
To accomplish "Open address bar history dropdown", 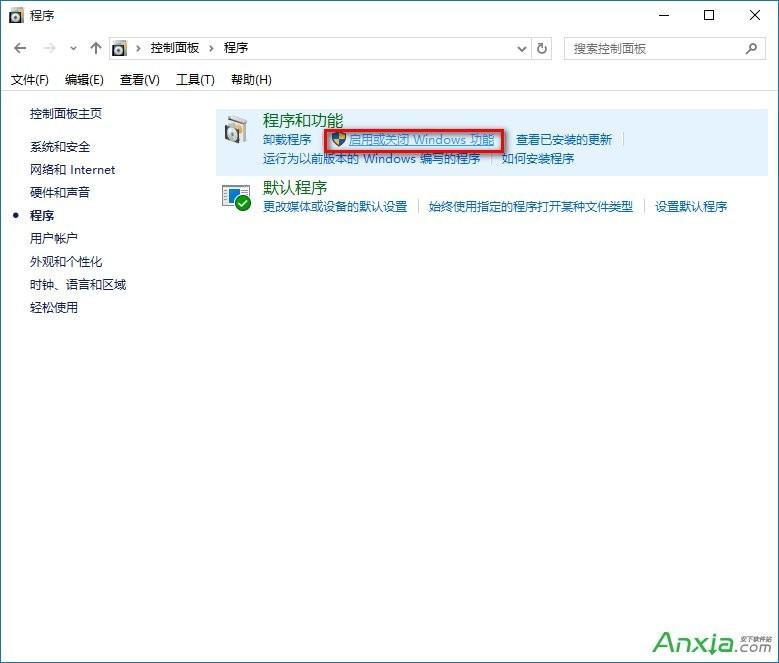I will 522,49.
